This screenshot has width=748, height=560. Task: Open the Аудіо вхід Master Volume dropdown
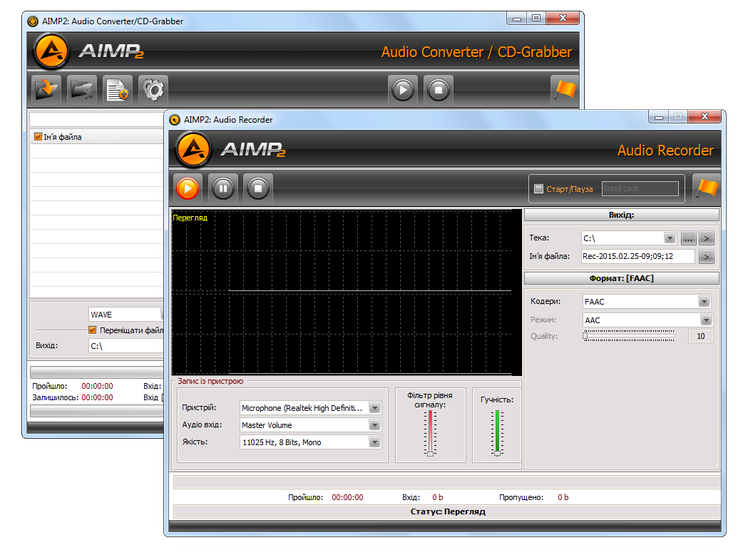(374, 425)
